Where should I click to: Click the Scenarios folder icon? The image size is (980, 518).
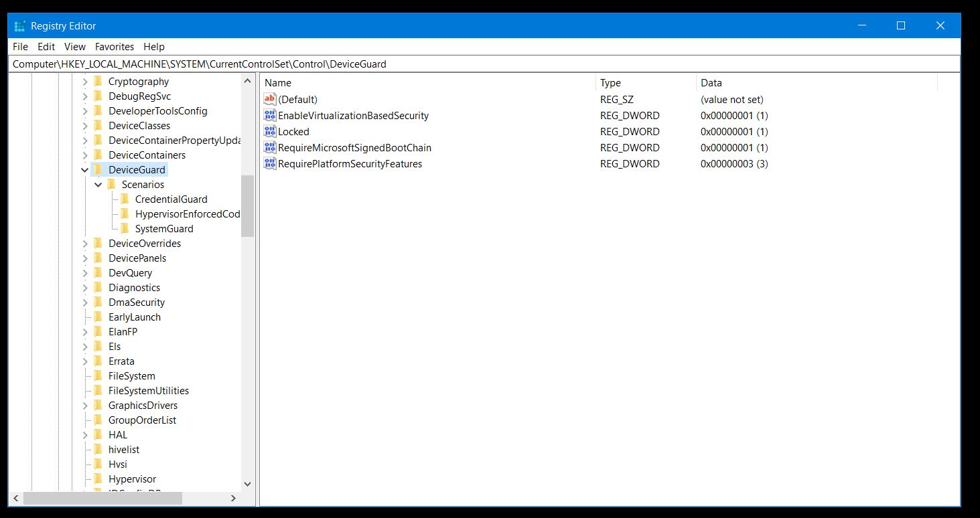[x=111, y=184]
